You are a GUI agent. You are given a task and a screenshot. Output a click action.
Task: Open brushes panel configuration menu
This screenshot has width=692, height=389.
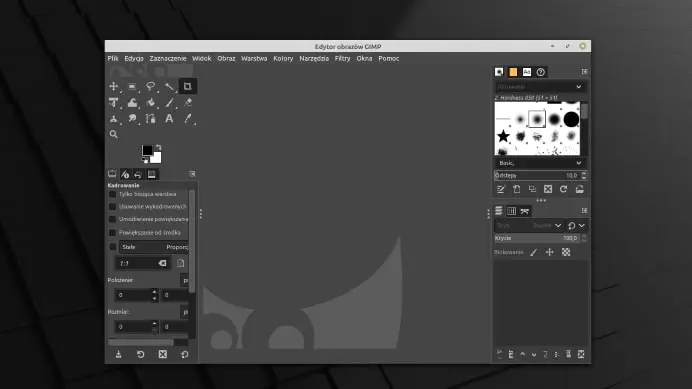[584, 72]
